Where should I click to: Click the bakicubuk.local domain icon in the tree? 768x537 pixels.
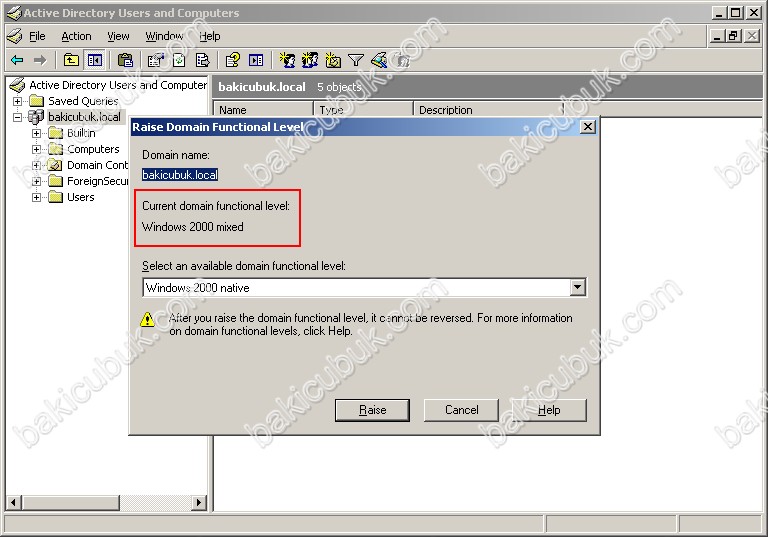pyautogui.click(x=36, y=117)
